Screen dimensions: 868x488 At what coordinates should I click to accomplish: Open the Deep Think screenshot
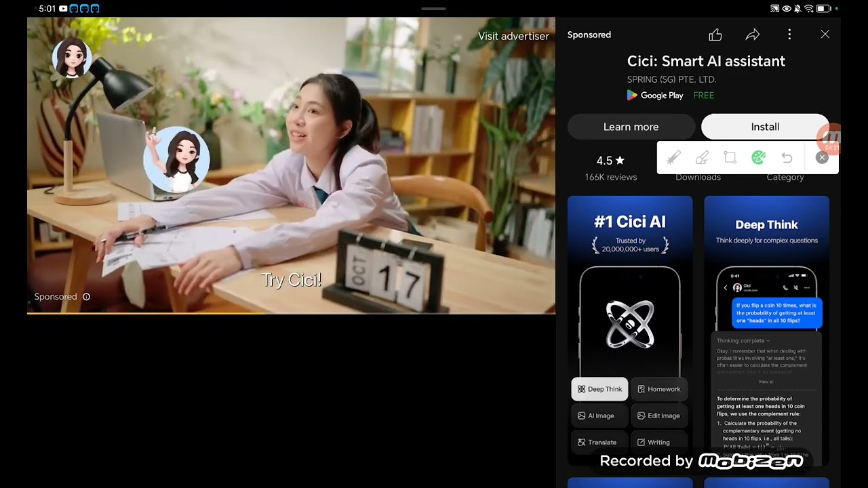pos(766,331)
